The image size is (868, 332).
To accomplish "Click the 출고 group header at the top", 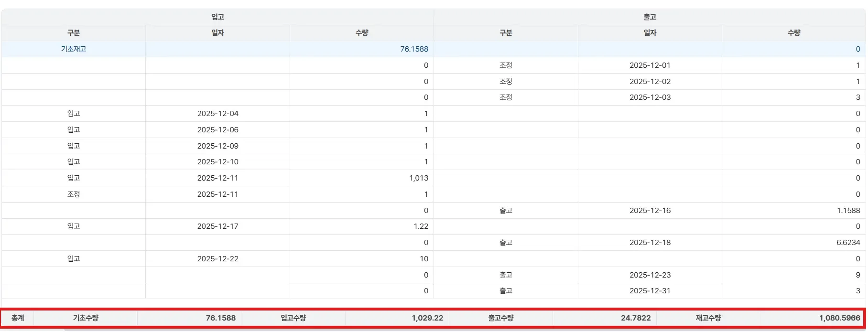I will click(x=650, y=17).
